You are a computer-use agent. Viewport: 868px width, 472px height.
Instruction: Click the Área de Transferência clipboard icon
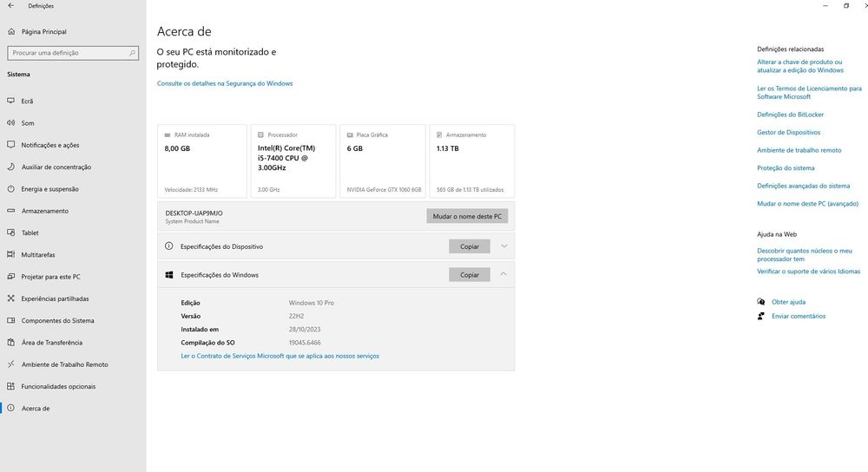[11, 342]
